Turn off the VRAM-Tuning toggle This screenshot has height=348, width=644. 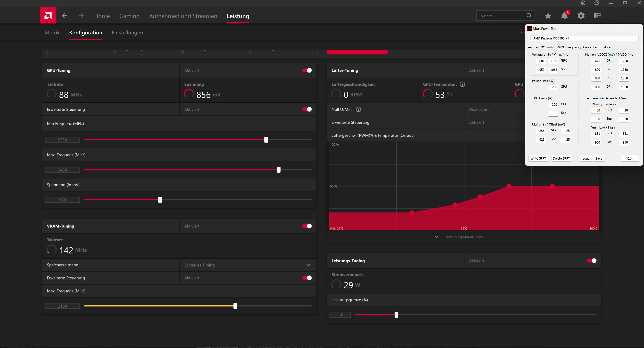pyautogui.click(x=307, y=226)
